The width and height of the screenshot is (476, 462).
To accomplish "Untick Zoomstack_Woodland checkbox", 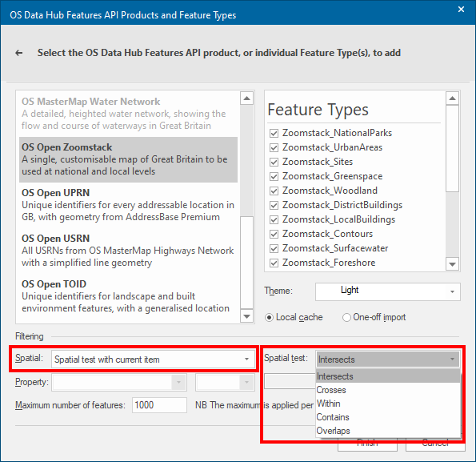I will [x=274, y=191].
